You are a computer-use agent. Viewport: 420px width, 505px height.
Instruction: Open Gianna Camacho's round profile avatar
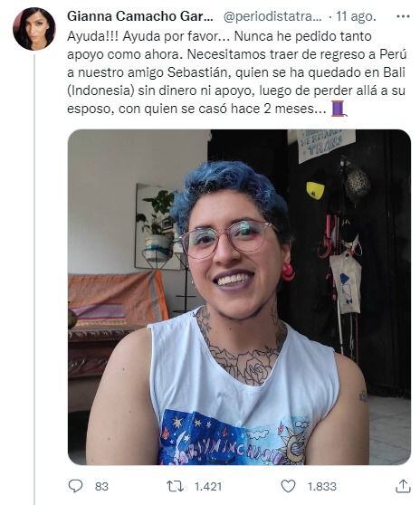pos(34,29)
